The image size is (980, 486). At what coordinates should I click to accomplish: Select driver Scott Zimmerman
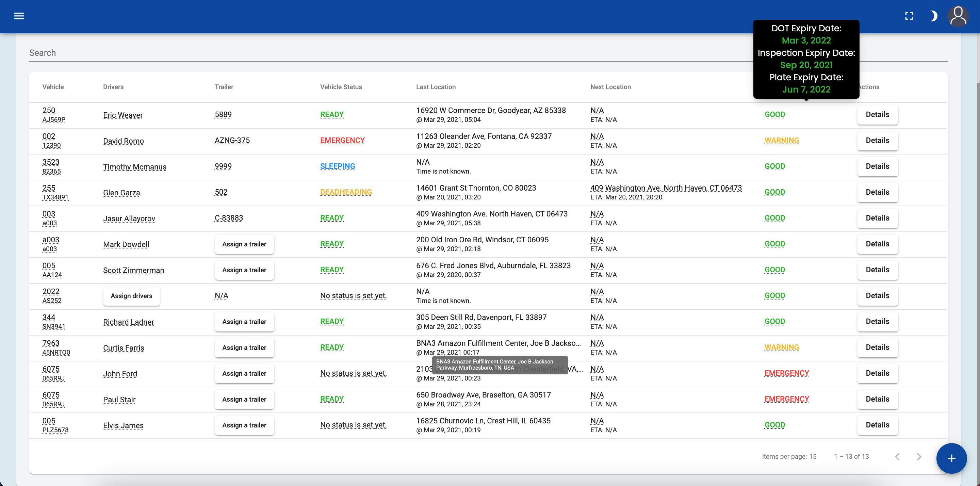(x=133, y=270)
